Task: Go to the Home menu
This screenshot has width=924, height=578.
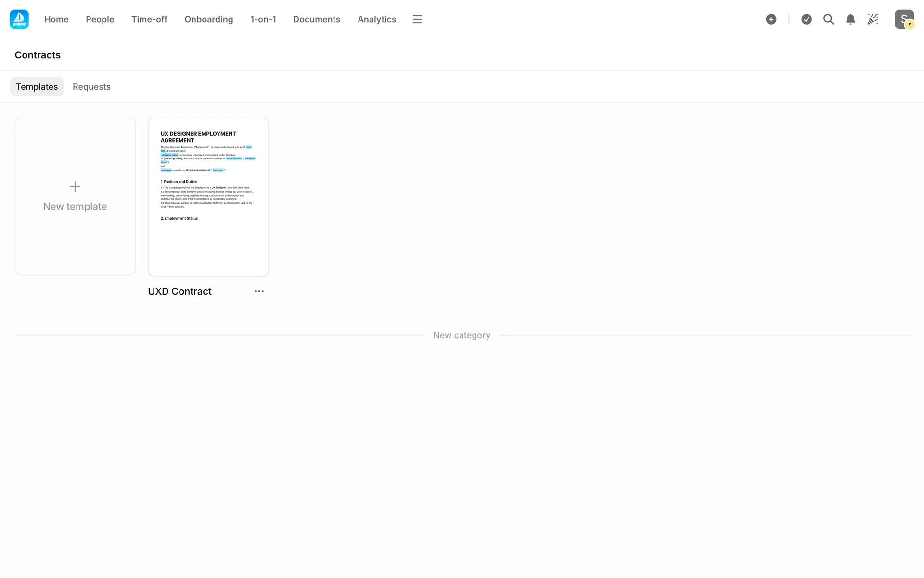Action: (56, 19)
